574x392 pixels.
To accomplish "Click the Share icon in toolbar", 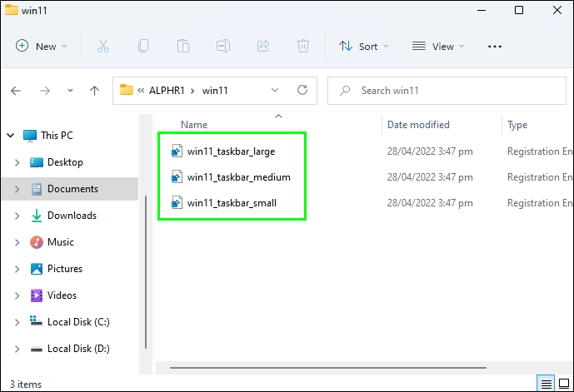I will click(x=263, y=46).
